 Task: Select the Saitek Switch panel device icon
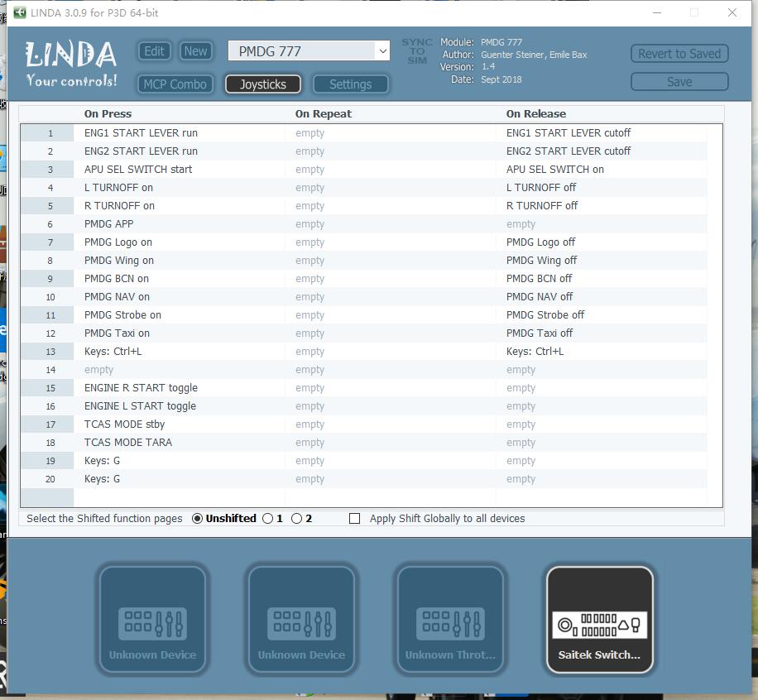click(600, 619)
